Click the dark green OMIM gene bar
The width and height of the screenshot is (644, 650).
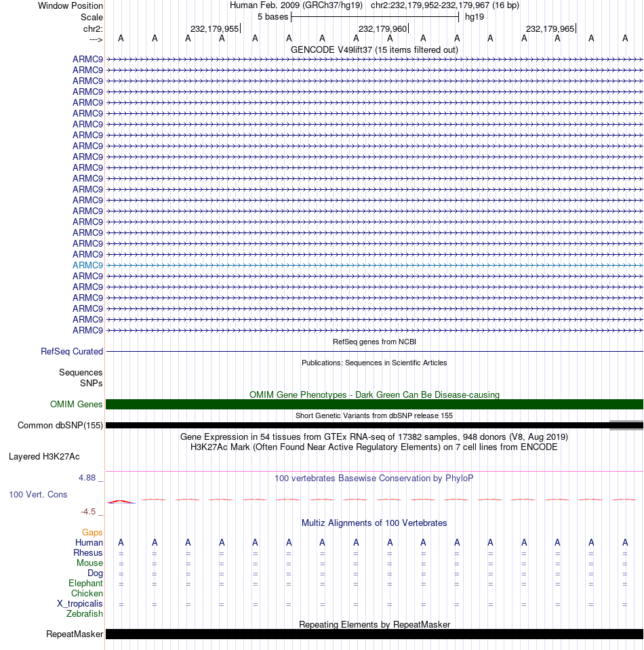tap(374, 404)
